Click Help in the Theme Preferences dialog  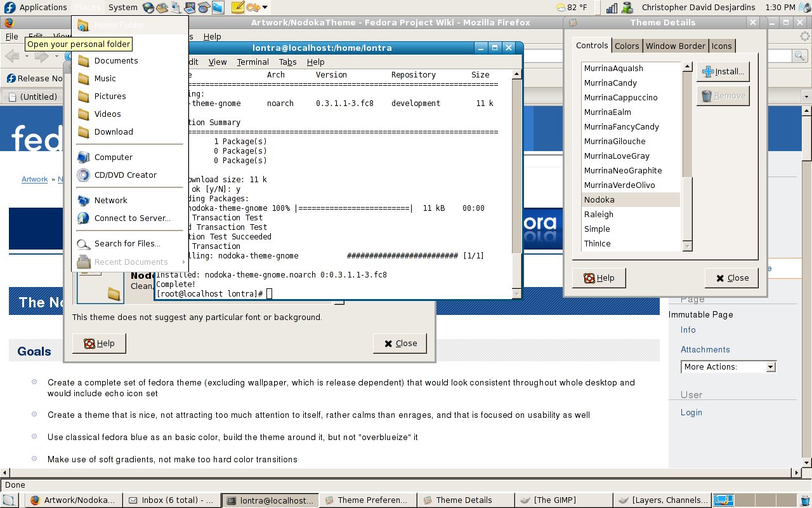click(x=99, y=344)
